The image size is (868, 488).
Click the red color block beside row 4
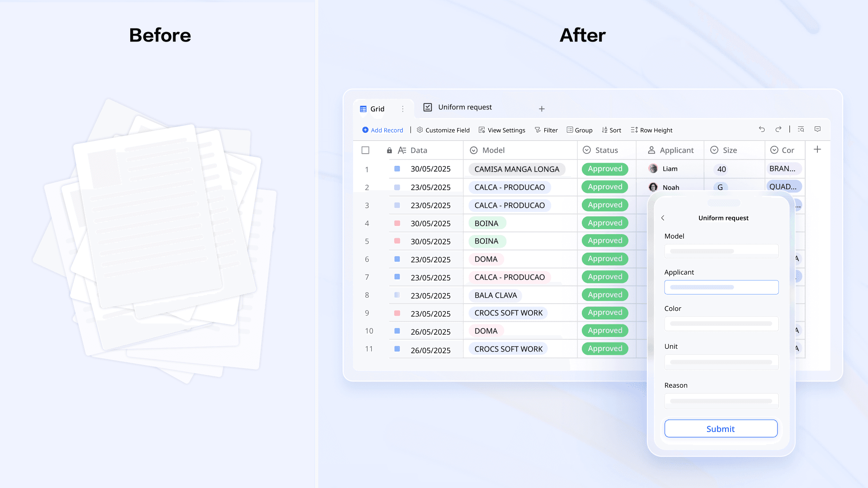[397, 223]
